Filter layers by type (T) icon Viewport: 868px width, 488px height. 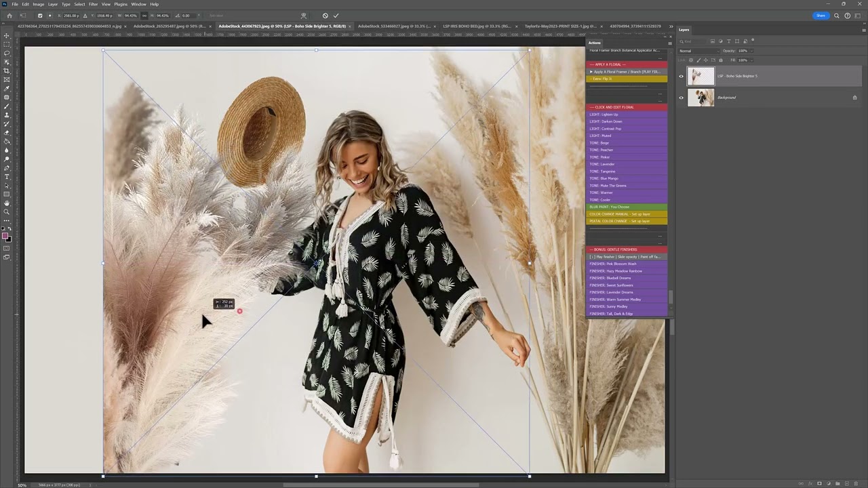click(729, 41)
